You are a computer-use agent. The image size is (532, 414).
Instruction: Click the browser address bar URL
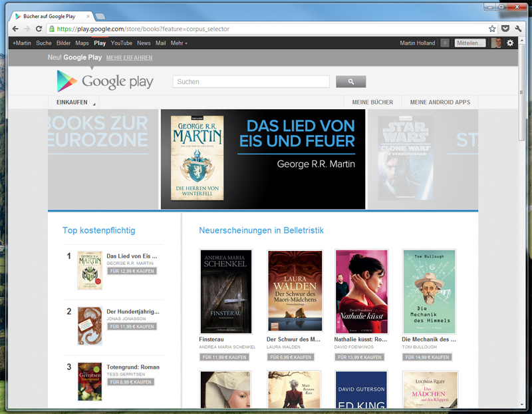(x=142, y=29)
